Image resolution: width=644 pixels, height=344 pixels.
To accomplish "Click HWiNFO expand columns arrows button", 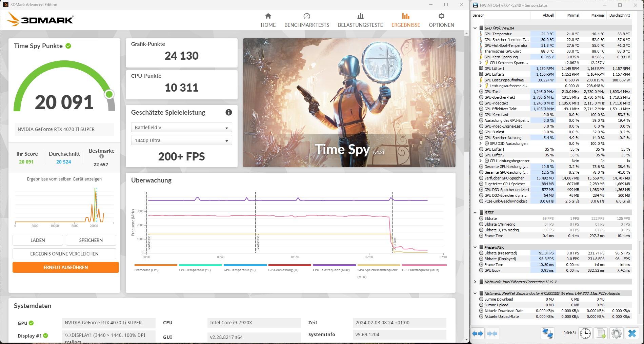I will 478,333.
